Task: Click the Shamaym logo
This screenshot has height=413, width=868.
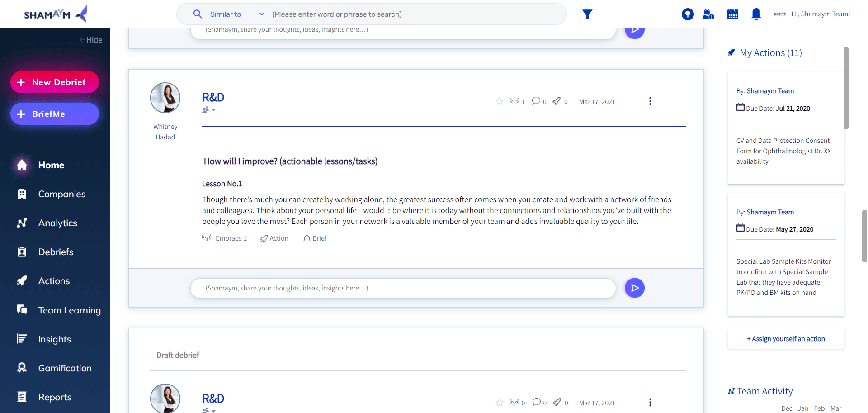Action: 55,14
